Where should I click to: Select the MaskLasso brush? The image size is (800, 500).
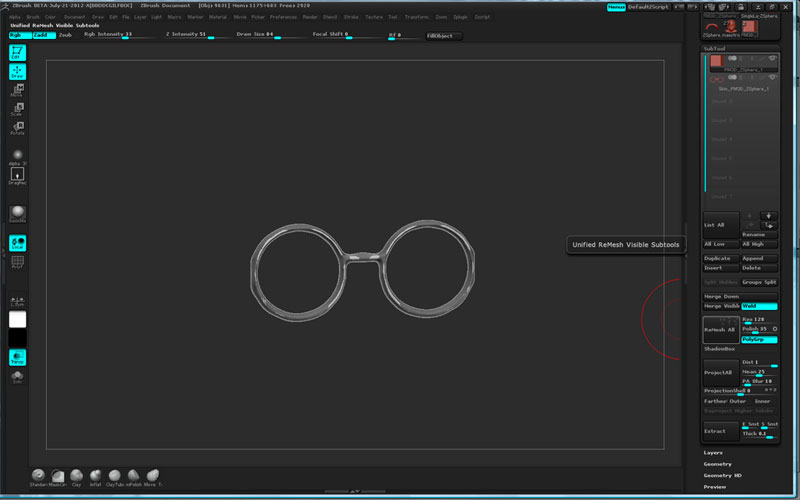click(x=58, y=478)
